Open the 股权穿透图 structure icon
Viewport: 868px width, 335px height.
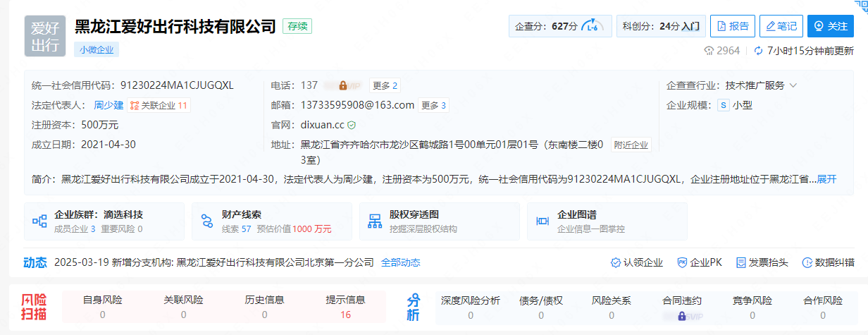pos(375,221)
